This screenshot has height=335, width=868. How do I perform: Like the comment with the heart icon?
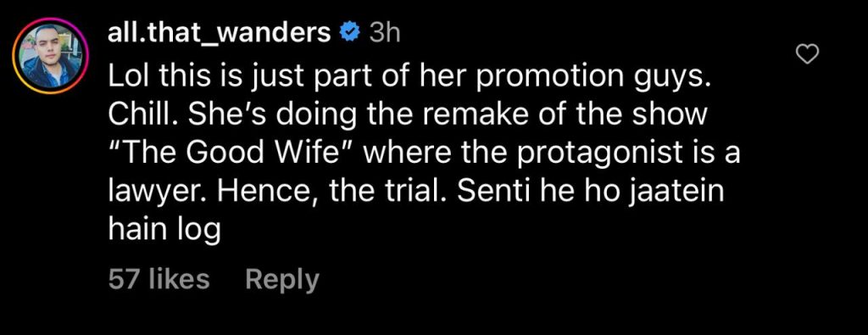tap(807, 54)
